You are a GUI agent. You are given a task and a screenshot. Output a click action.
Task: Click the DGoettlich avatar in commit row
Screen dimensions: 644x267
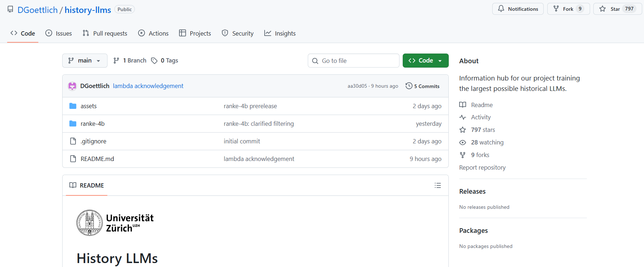[72, 86]
